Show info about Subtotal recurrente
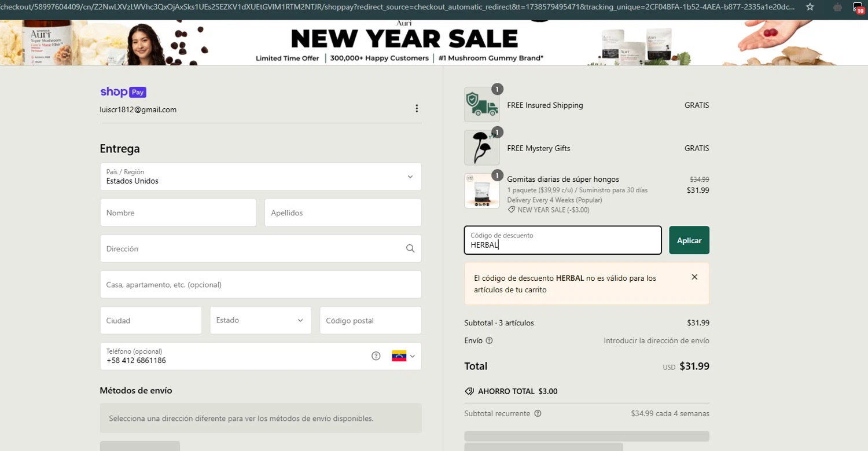Image resolution: width=868 pixels, height=451 pixels. 538,413
